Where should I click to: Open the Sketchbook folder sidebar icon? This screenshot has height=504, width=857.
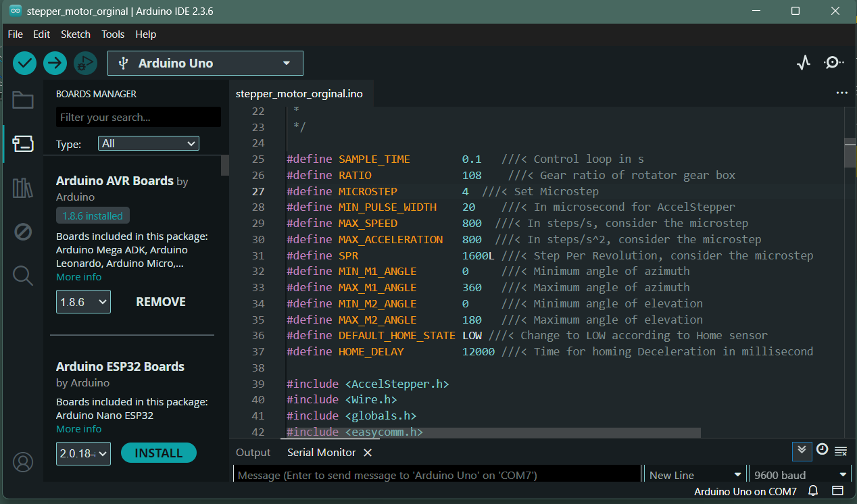pyautogui.click(x=22, y=100)
